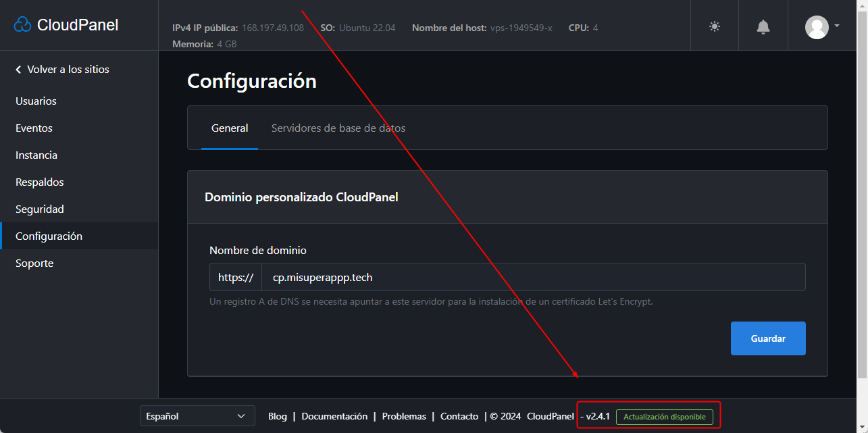Open the Documentación footer link

pos(334,417)
